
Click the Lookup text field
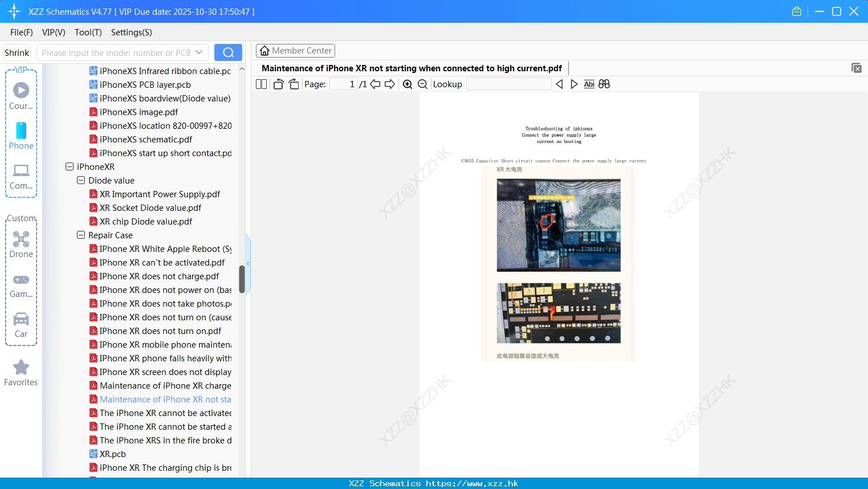(508, 84)
